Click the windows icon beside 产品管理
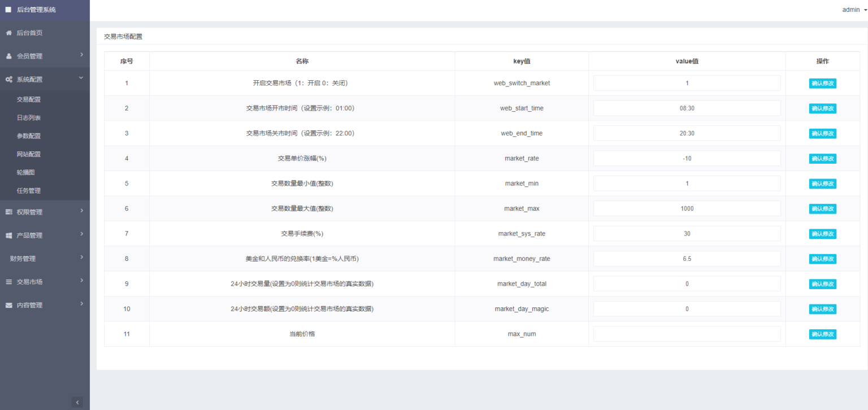This screenshot has width=868, height=410. coord(9,235)
